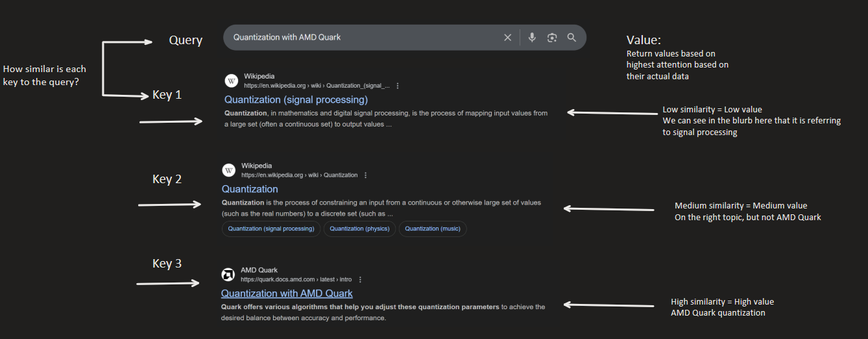
Task: Select the Quantization (signal processing) chip
Action: pos(271,229)
